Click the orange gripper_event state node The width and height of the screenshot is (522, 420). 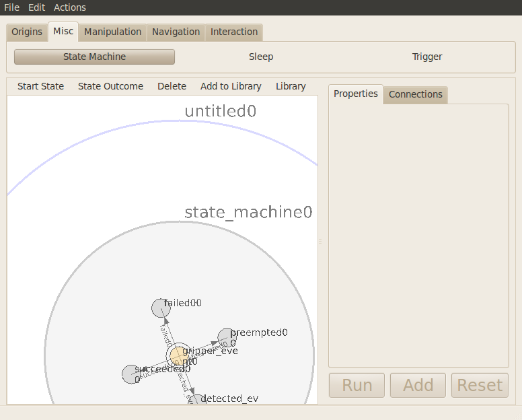pyautogui.click(x=178, y=355)
